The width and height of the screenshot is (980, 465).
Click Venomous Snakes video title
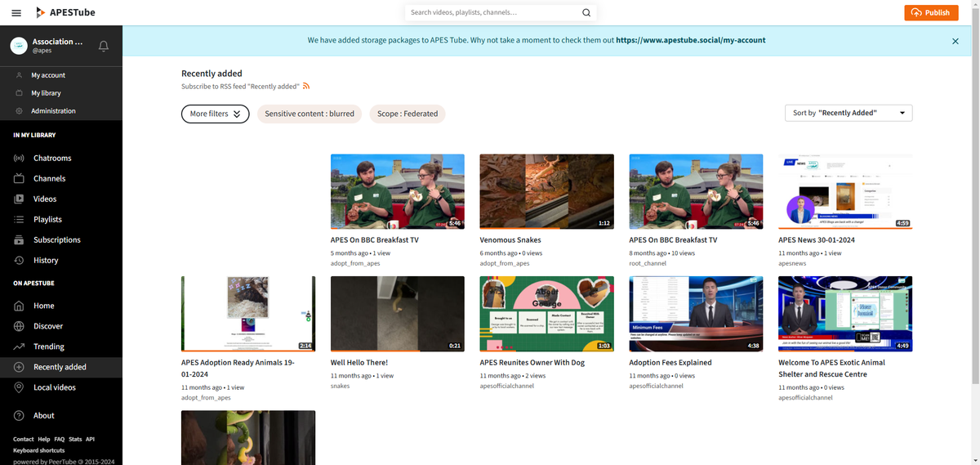(510, 240)
